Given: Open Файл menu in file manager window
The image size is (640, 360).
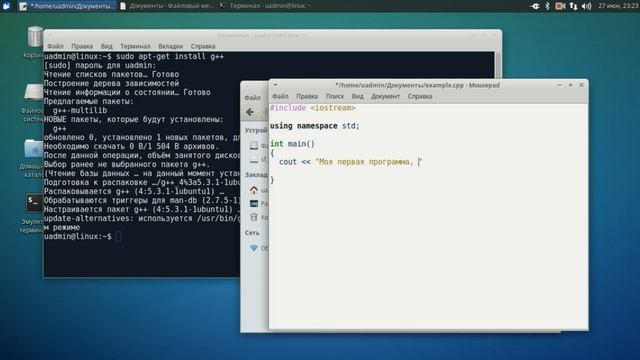Looking at the screenshot, I should [x=252, y=98].
